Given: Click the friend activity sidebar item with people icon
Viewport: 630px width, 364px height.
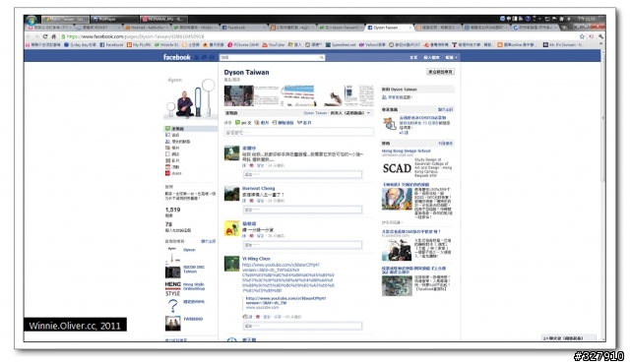Looking at the screenshot, I should 178,142.
